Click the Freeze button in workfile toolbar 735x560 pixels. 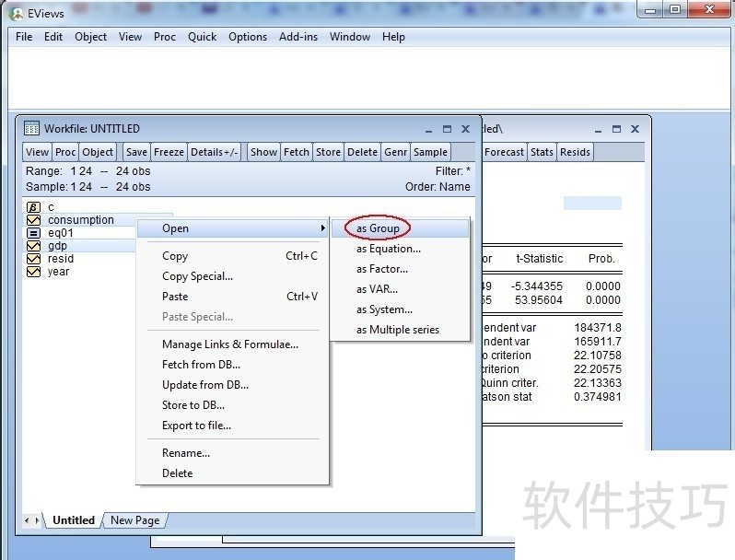[x=169, y=152]
